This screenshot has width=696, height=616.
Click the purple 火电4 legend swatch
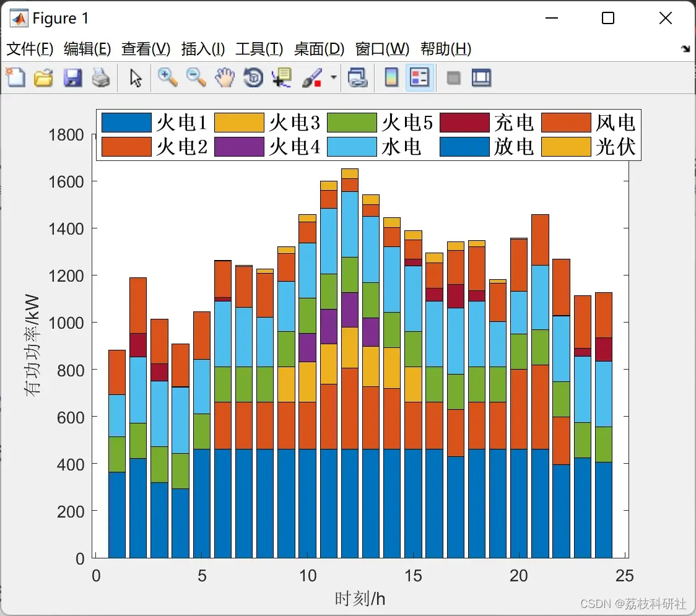coord(239,147)
